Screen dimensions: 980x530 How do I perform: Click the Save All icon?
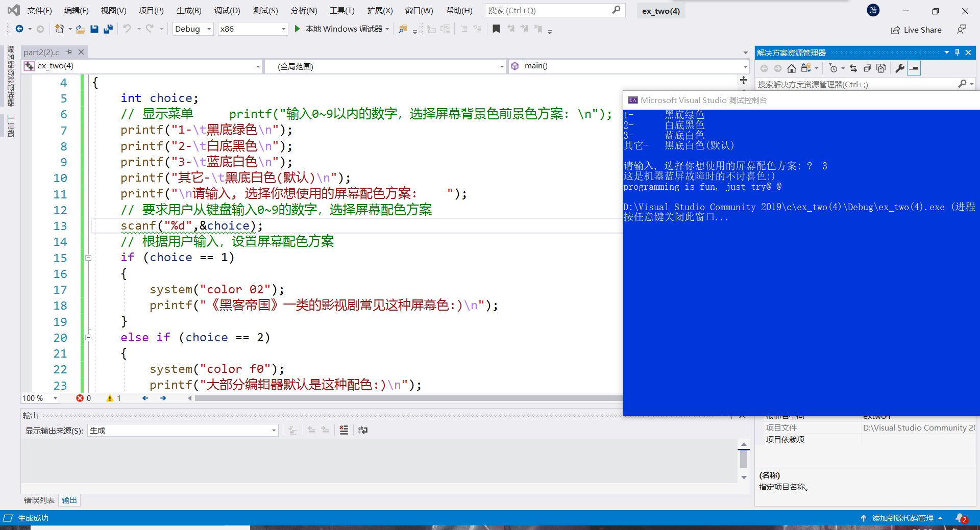click(108, 29)
